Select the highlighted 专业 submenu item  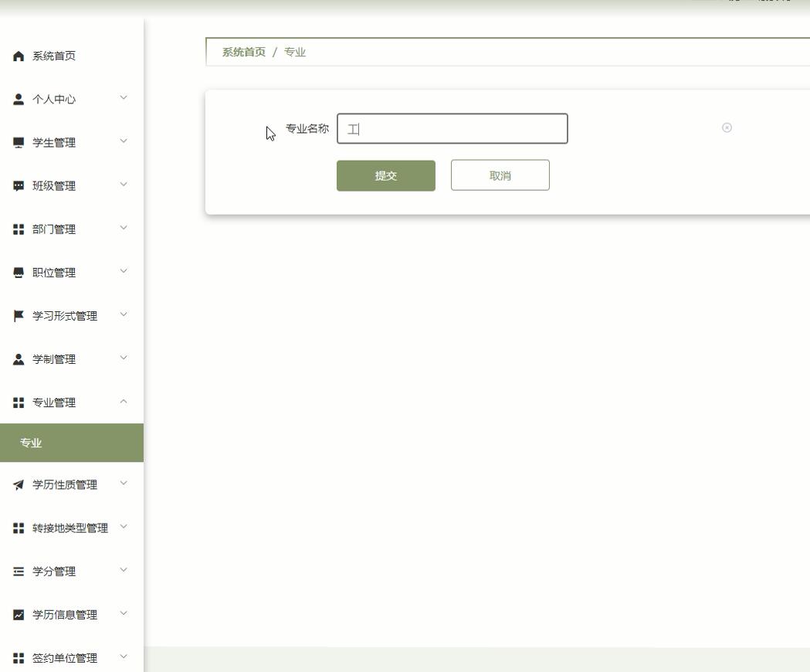coord(72,443)
